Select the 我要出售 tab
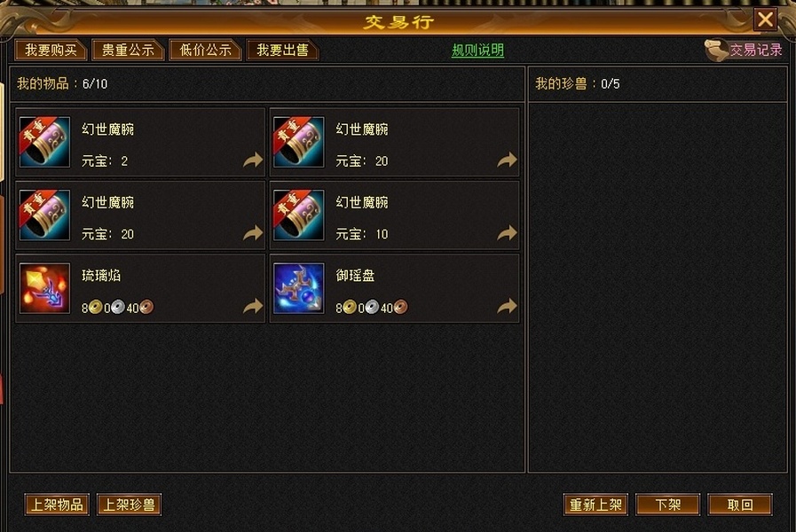 click(282, 51)
